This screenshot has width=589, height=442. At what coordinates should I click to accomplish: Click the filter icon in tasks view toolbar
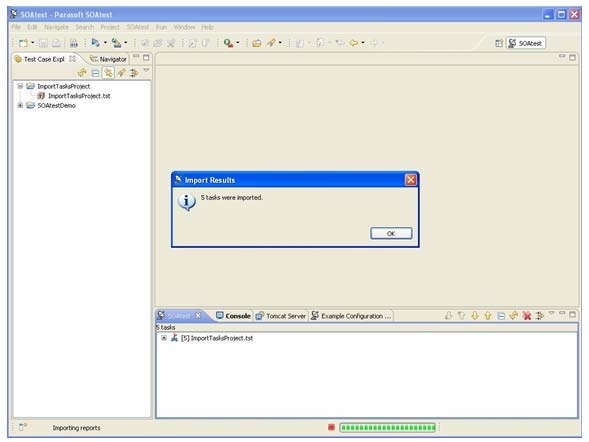pyautogui.click(x=540, y=316)
